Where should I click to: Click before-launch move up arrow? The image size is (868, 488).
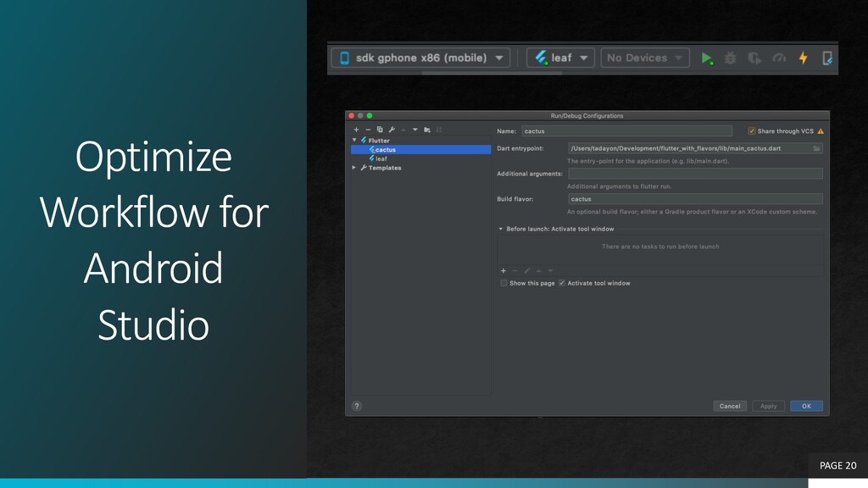[538, 271]
